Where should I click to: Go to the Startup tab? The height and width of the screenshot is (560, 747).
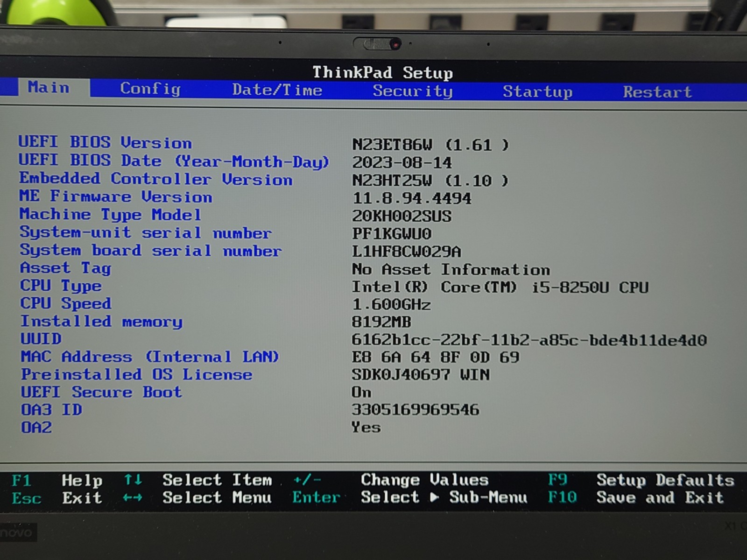[x=537, y=91]
